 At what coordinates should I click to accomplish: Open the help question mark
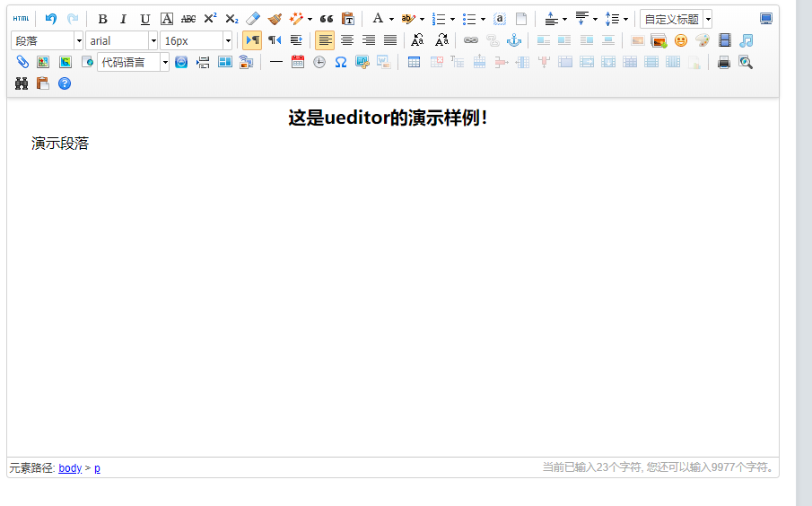[x=65, y=83]
